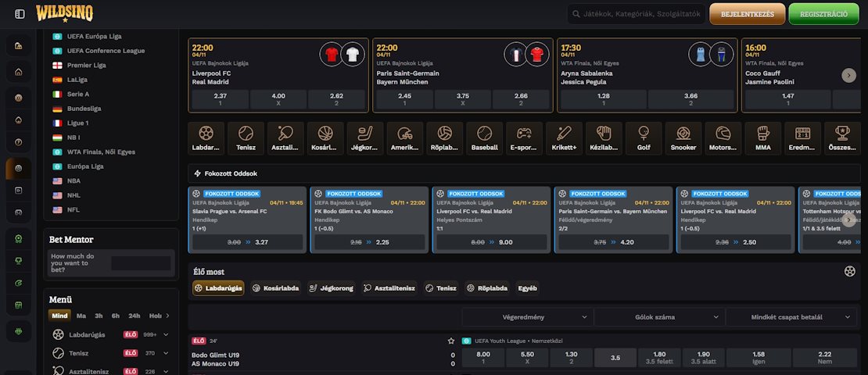Pick the boosted 9.00 Liverpool 1:1 odds
The image size is (868, 375).
coord(492,242)
